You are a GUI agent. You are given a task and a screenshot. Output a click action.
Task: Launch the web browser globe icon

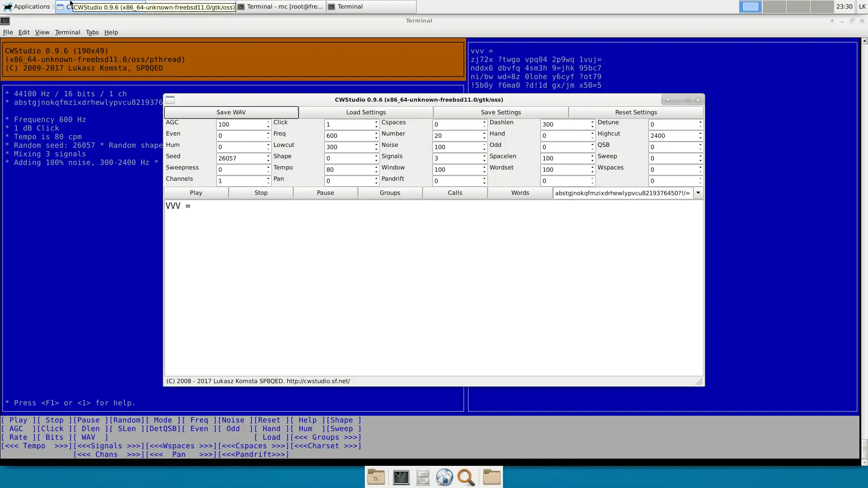444,477
